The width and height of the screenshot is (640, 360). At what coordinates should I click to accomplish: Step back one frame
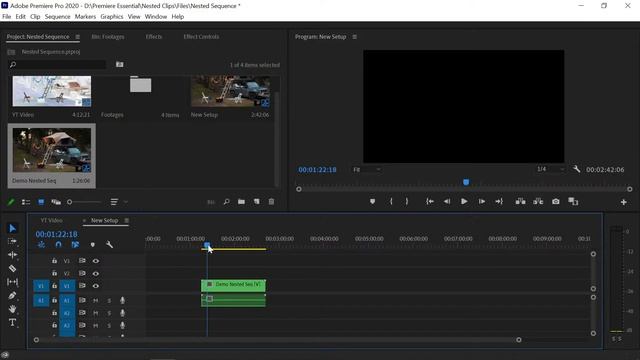[447, 202]
